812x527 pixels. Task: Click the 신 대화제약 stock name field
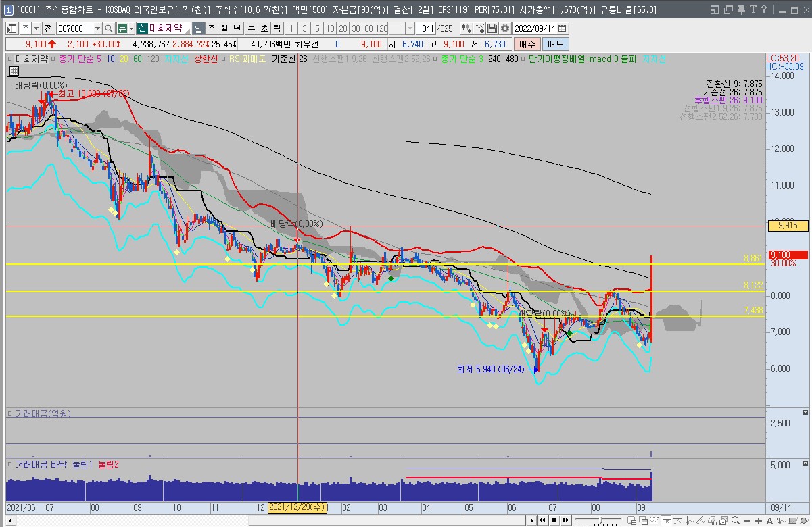pos(163,28)
